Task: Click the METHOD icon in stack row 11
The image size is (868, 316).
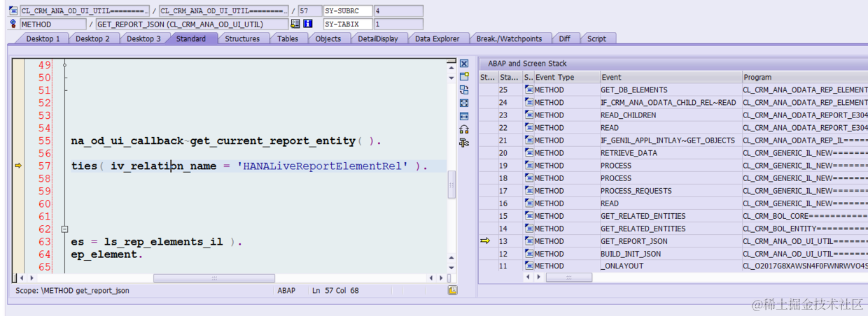Action: click(529, 266)
